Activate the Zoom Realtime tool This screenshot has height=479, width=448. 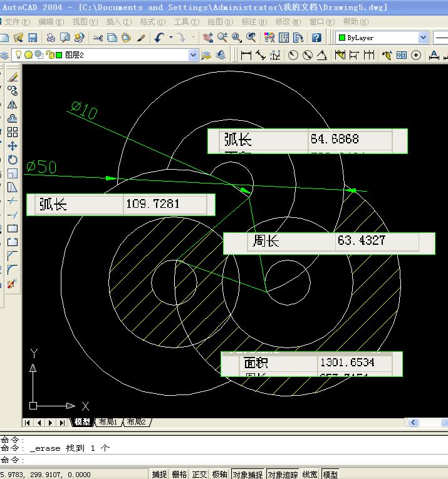pos(222,38)
